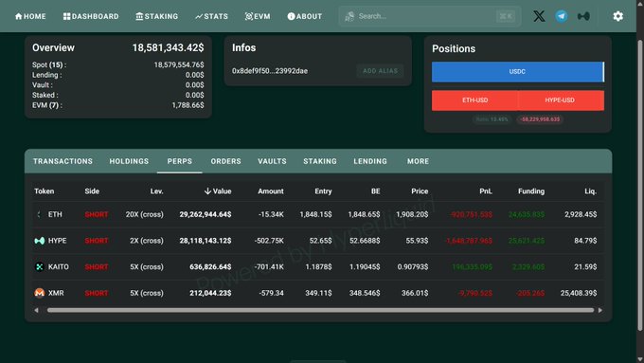The image size is (644, 363).
Task: Open the Dashboard page
Action: point(91,16)
